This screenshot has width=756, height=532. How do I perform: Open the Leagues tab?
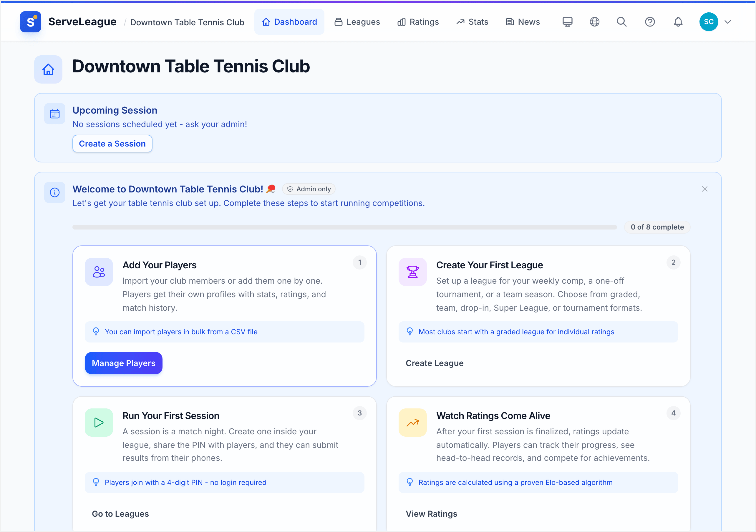(357, 22)
